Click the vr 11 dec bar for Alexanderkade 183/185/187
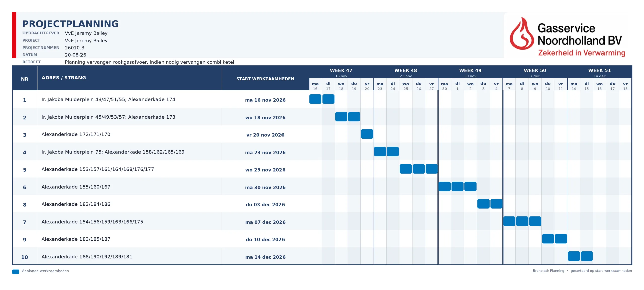Image resolution: width=644 pixels, height=290 pixels. (x=561, y=239)
